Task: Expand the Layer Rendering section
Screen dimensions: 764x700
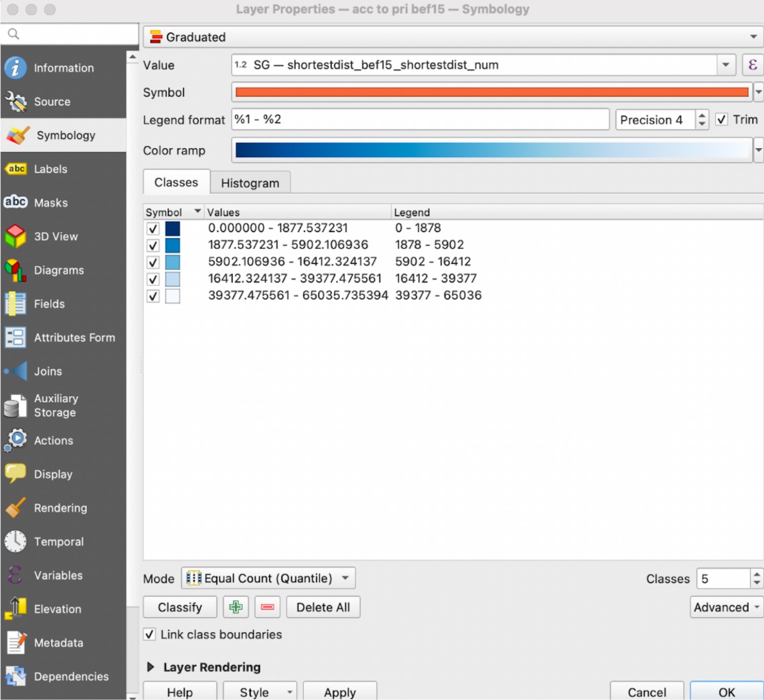Action: coord(151,667)
